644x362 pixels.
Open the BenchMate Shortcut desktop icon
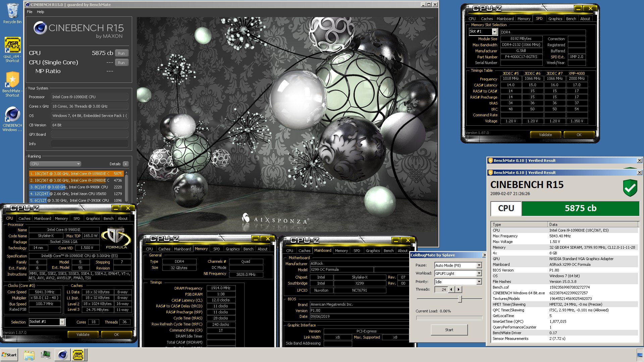12,84
